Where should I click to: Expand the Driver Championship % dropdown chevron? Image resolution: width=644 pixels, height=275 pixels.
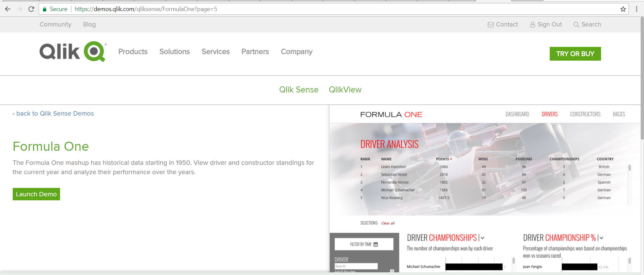click(601, 238)
